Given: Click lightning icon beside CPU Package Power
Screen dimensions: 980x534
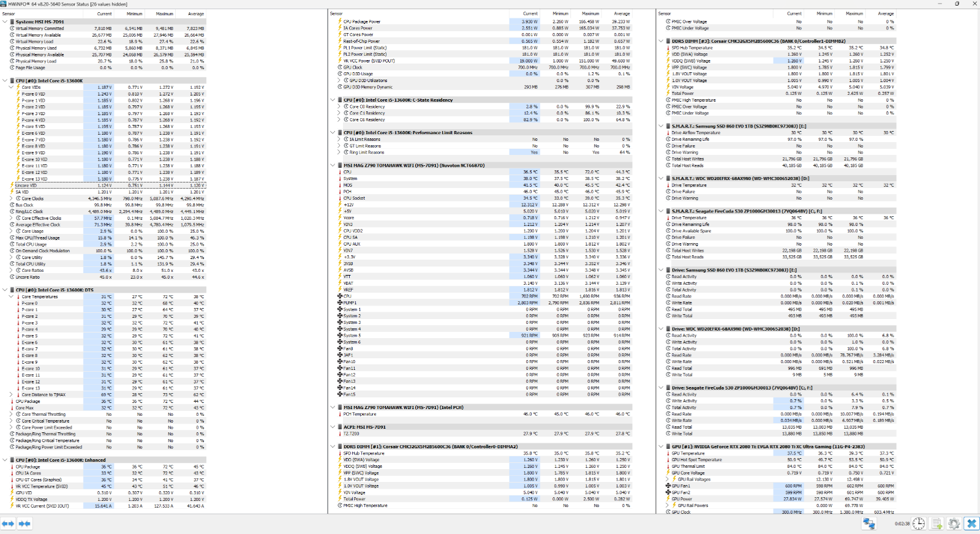Looking at the screenshot, I should 339,21.
